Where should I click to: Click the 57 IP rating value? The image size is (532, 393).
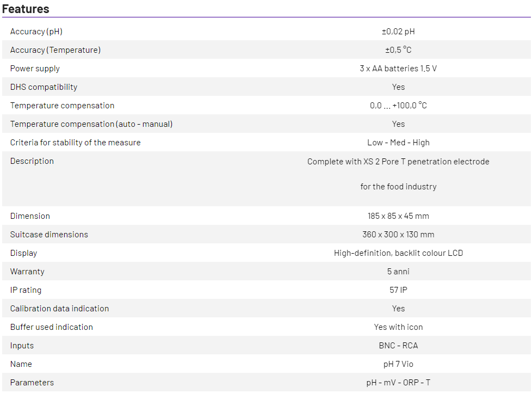pos(398,290)
